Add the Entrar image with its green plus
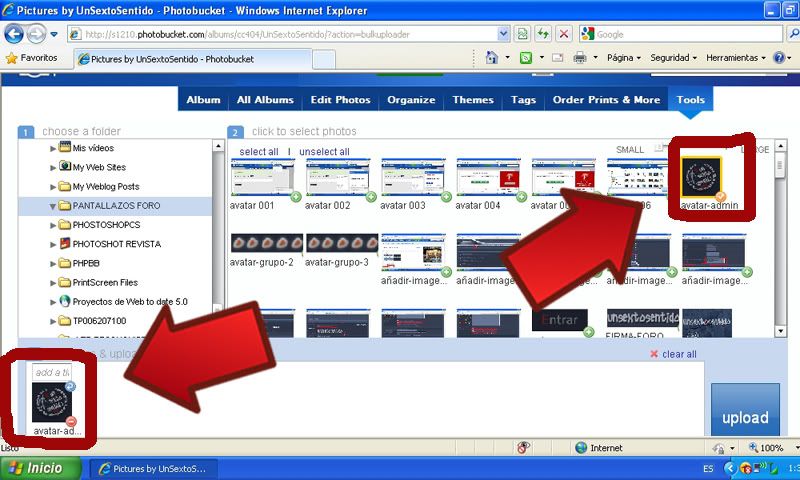Image resolution: width=800 pixels, height=480 pixels. coord(588,332)
